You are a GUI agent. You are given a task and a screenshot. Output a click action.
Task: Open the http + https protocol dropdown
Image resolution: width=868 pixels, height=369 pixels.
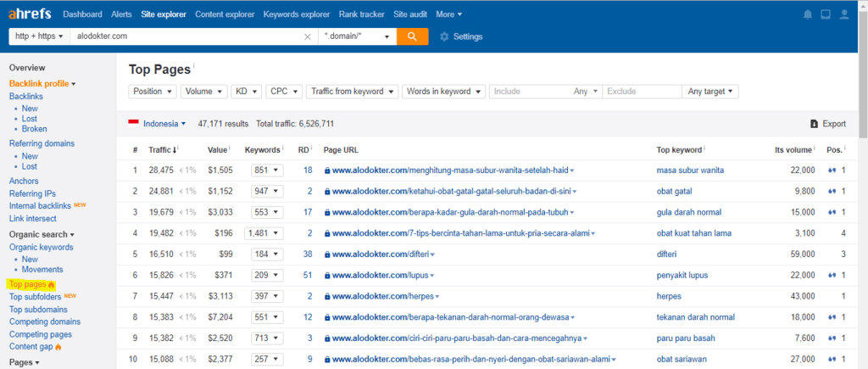click(x=39, y=36)
